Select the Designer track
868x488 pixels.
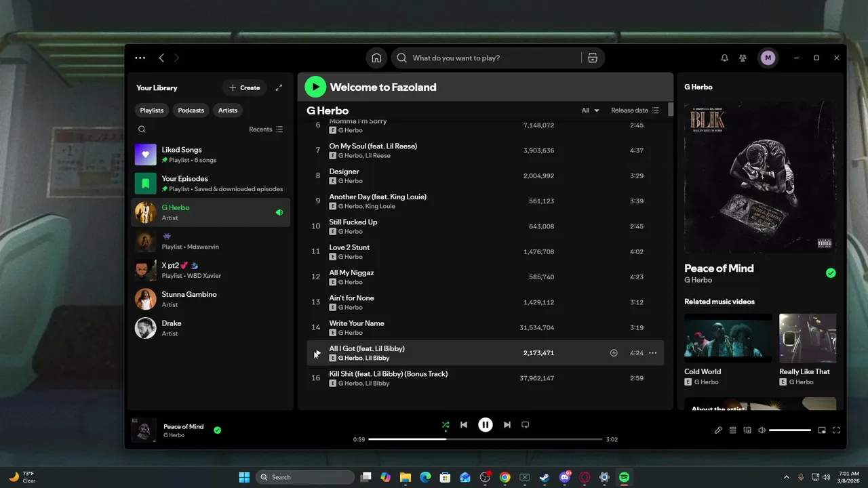coord(486,176)
